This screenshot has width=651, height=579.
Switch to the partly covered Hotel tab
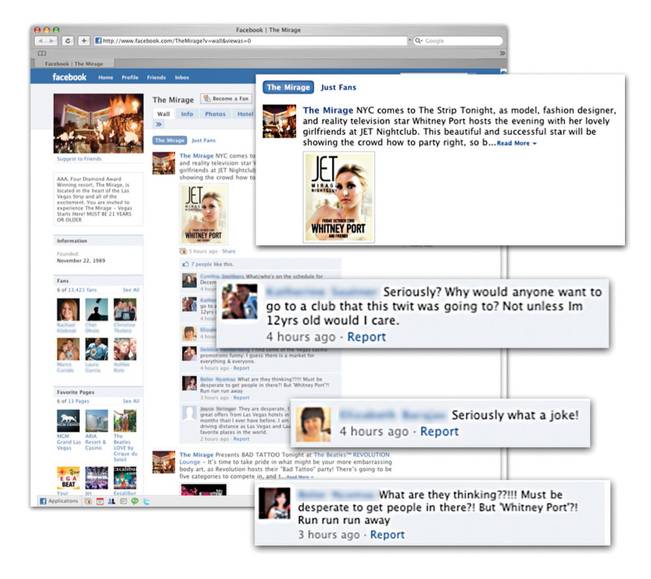coord(245,114)
